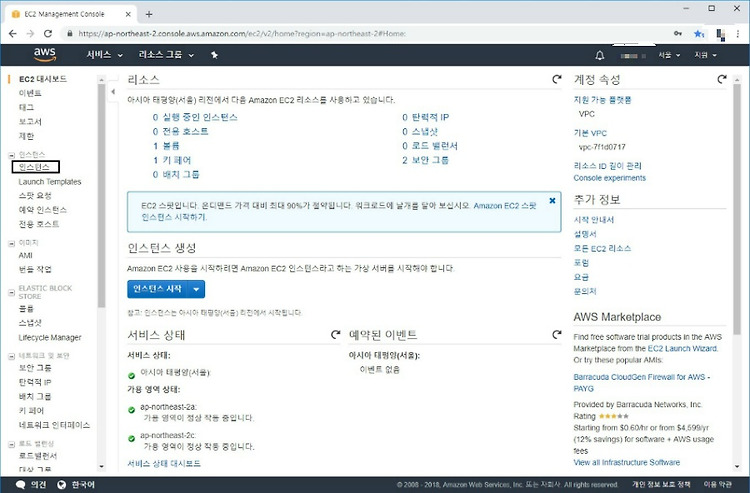
Task: Open the 서비스 menu
Action: click(104, 55)
